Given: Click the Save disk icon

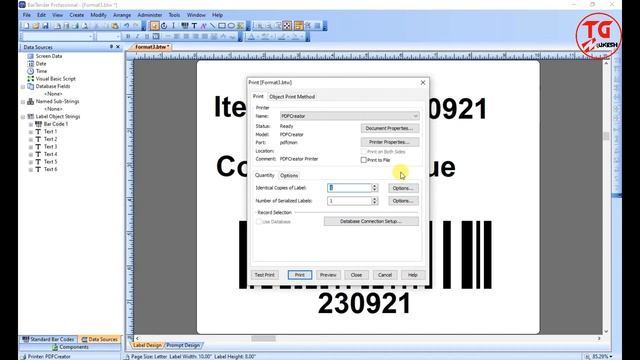Looking at the screenshot, I should [45, 26].
